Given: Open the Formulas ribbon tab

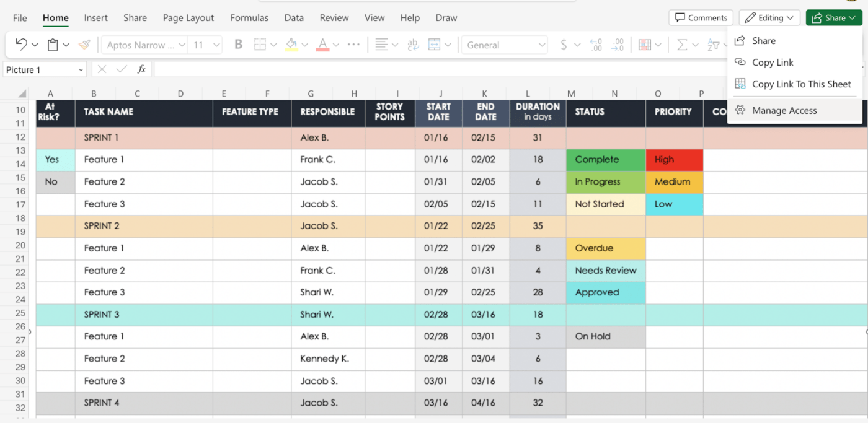Looking at the screenshot, I should point(249,18).
